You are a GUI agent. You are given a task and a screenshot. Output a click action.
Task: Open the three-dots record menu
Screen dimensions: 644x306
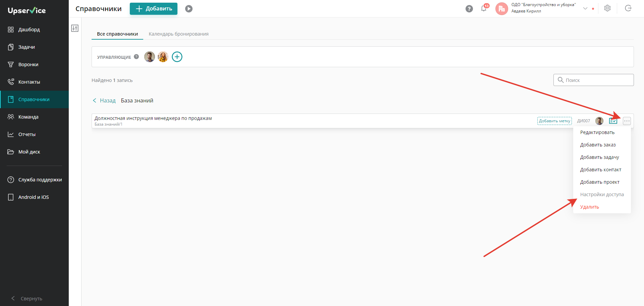click(627, 121)
